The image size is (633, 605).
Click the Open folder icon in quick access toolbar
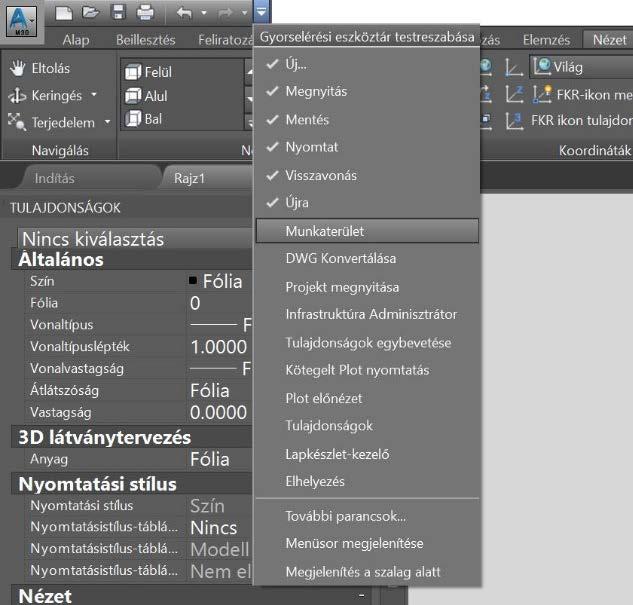tap(90, 13)
